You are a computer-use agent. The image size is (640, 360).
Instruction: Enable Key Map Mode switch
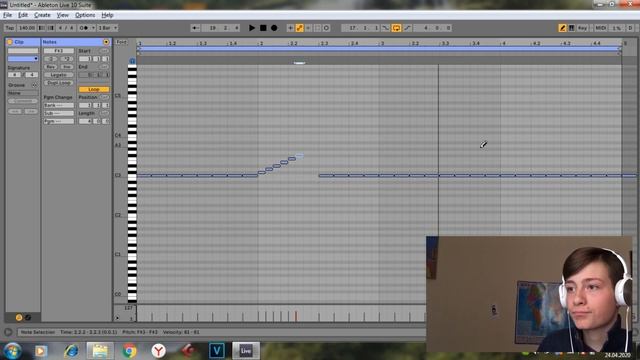click(x=582, y=28)
